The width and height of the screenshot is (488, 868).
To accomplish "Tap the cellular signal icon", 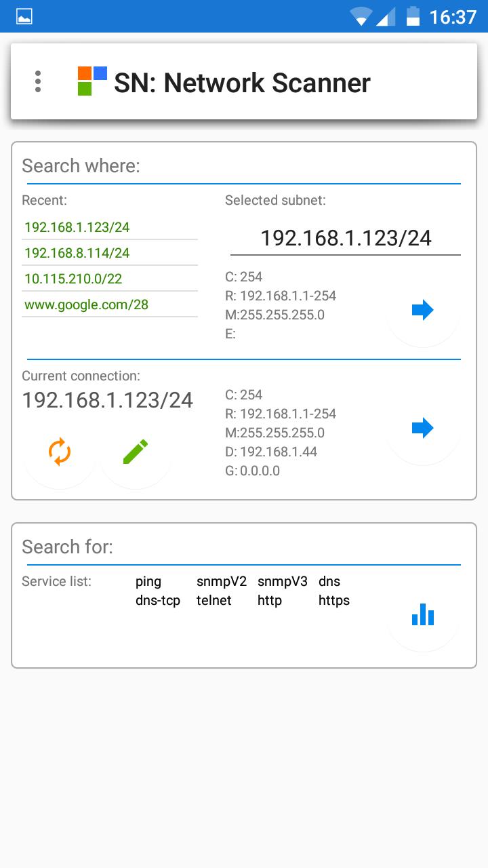I will pos(386,16).
